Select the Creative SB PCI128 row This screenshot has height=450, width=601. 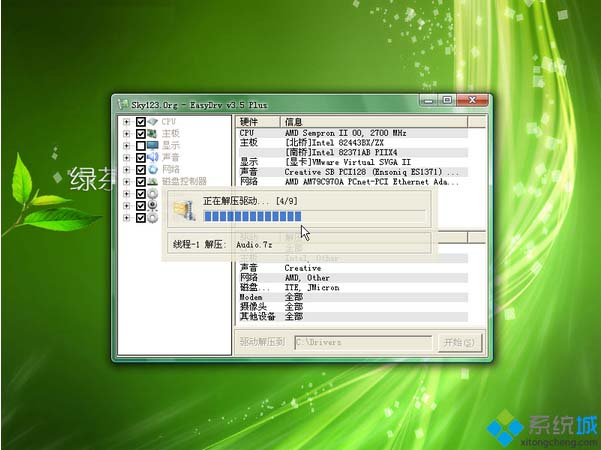pos(351,172)
